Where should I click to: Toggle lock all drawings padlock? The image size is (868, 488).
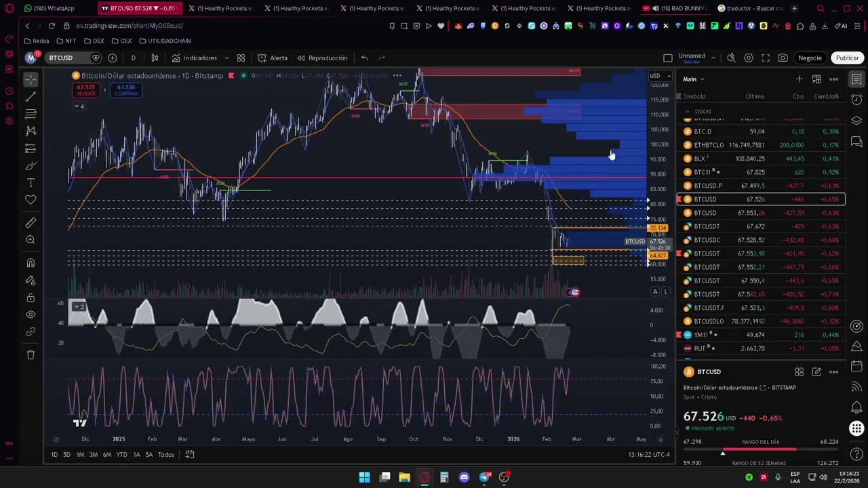point(31,298)
